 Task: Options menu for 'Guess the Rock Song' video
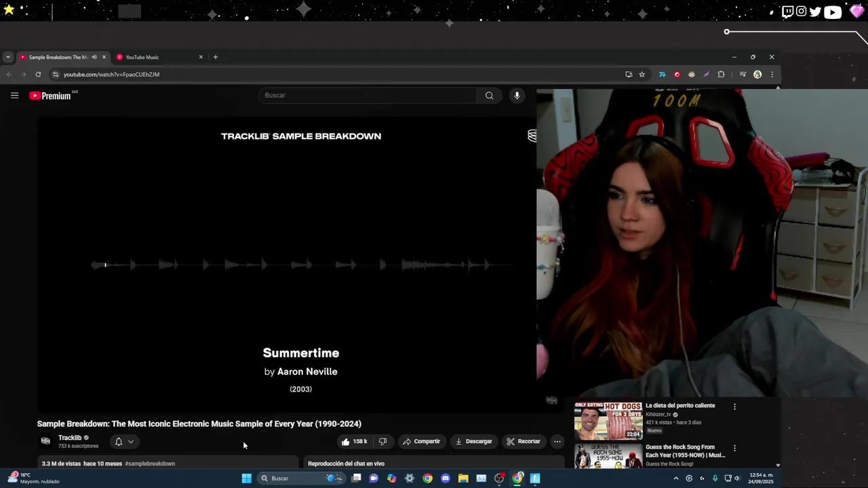click(734, 448)
